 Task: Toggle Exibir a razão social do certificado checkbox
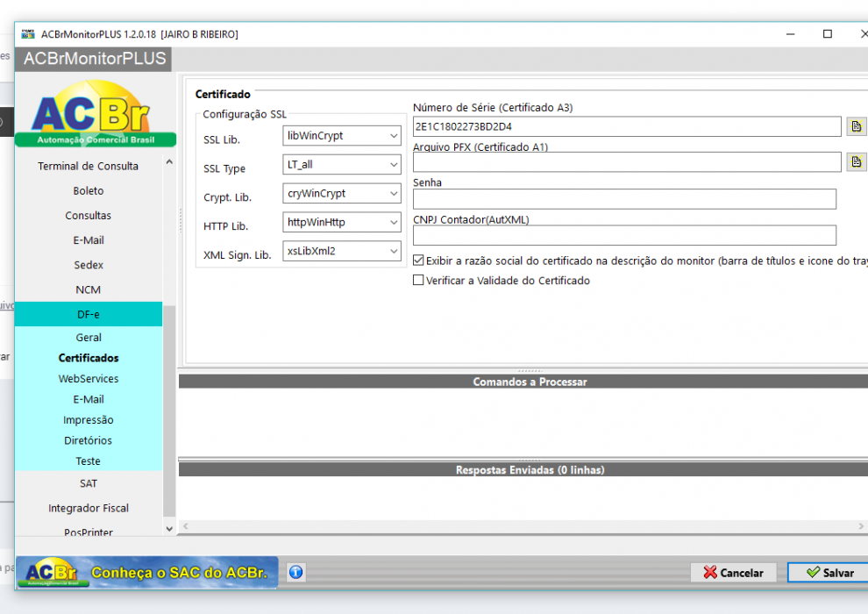click(x=418, y=261)
